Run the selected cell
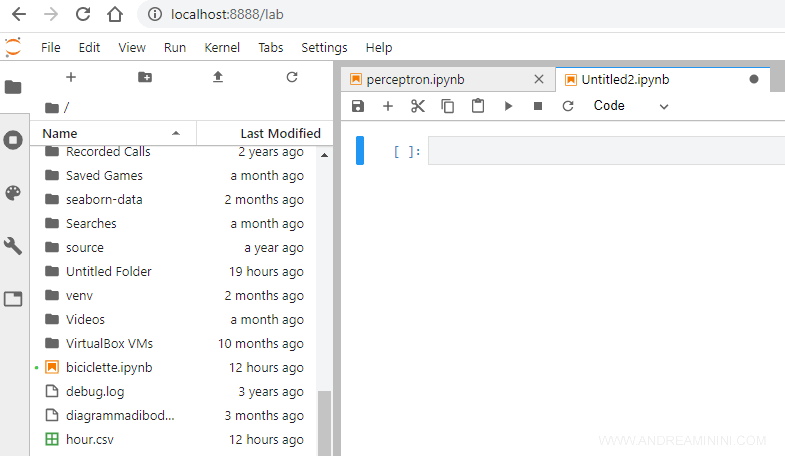This screenshot has height=456, width=785. click(x=508, y=106)
